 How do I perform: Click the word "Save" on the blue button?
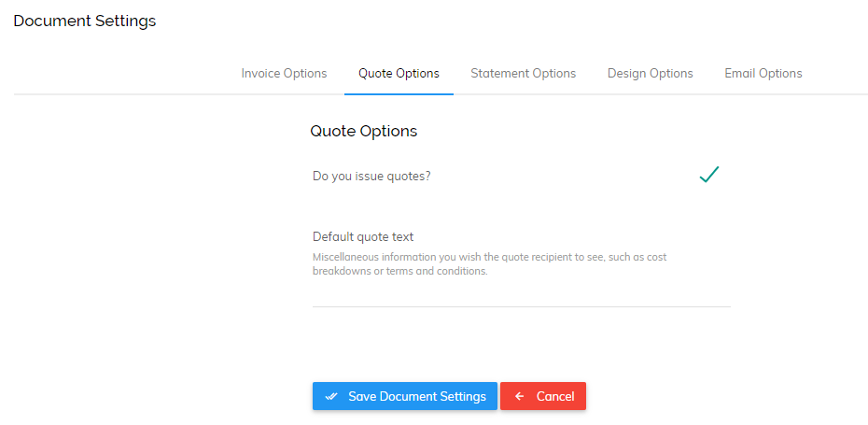click(362, 397)
